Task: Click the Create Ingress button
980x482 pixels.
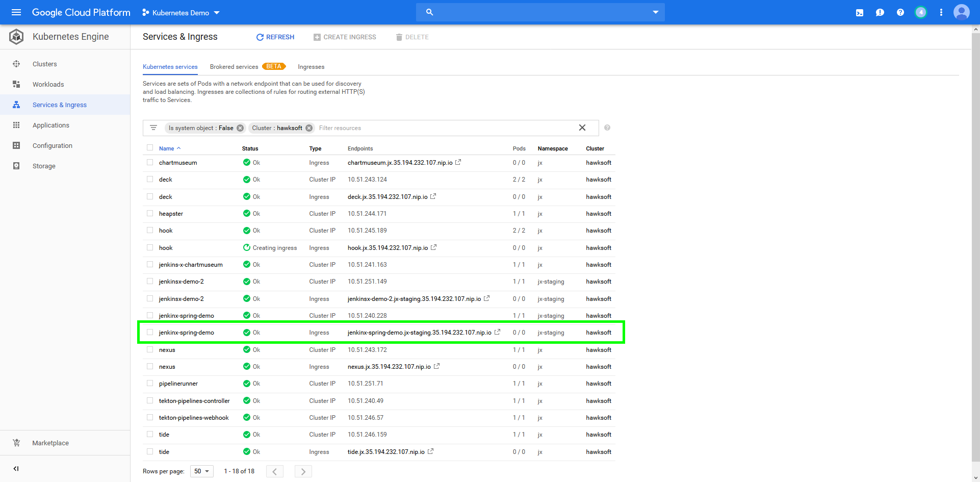Action: 345,37
